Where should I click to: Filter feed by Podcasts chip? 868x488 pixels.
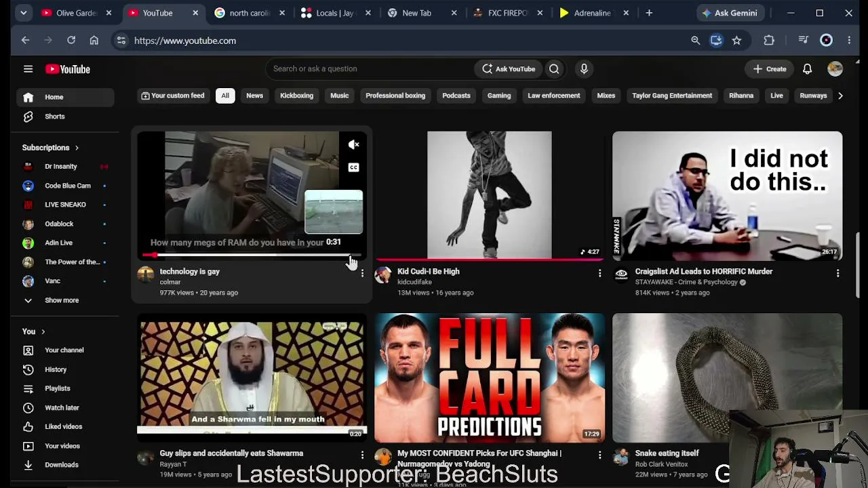[x=456, y=96]
